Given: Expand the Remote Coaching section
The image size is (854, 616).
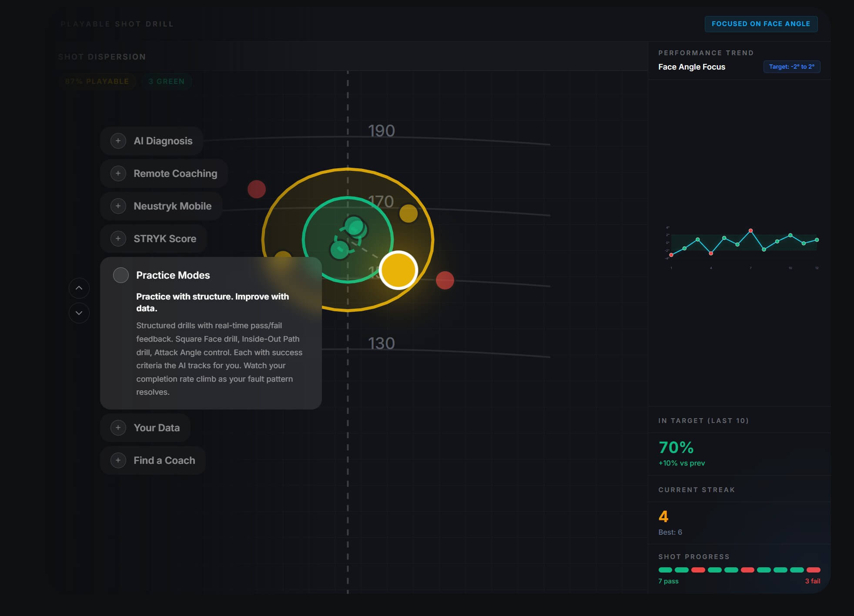Looking at the screenshot, I should [x=175, y=173].
